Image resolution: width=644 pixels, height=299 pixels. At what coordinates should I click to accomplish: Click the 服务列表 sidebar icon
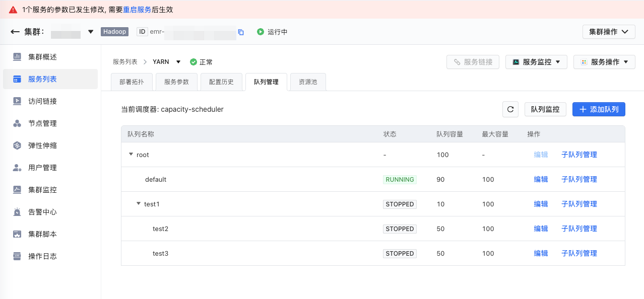point(17,79)
